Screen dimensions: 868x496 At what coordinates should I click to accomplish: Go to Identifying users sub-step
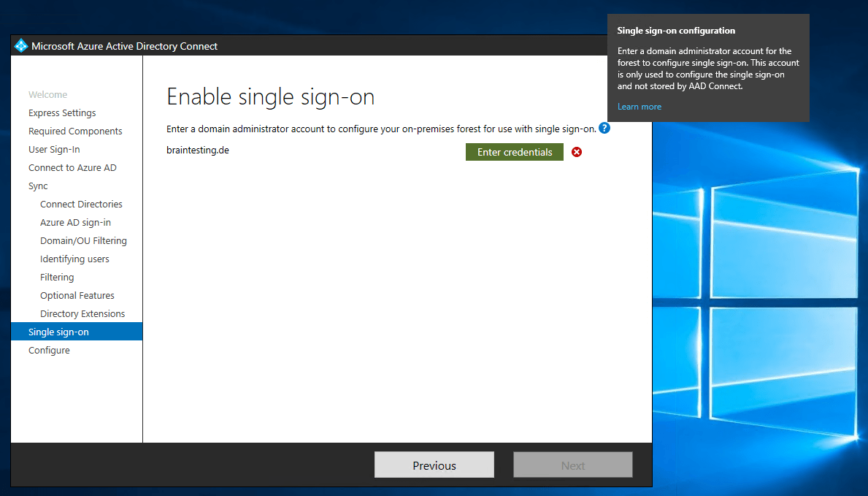[x=74, y=259]
